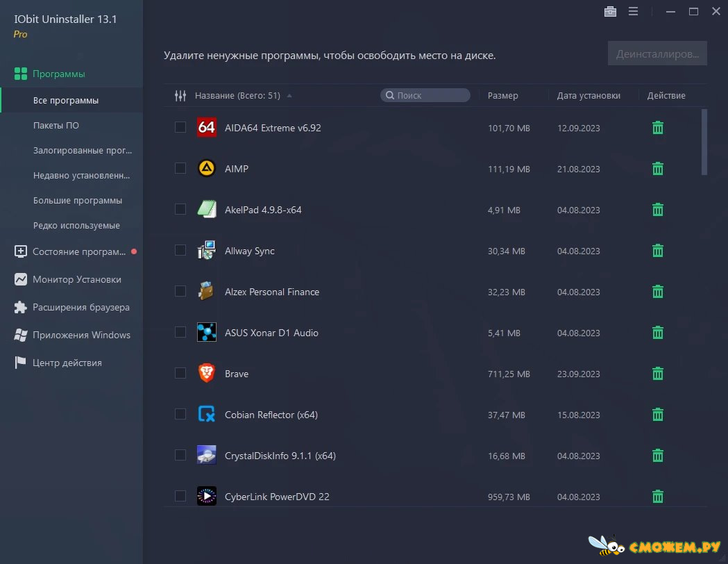This screenshot has width=728, height=564.
Task: Click the trash icon in Brave row
Action: tap(657, 374)
